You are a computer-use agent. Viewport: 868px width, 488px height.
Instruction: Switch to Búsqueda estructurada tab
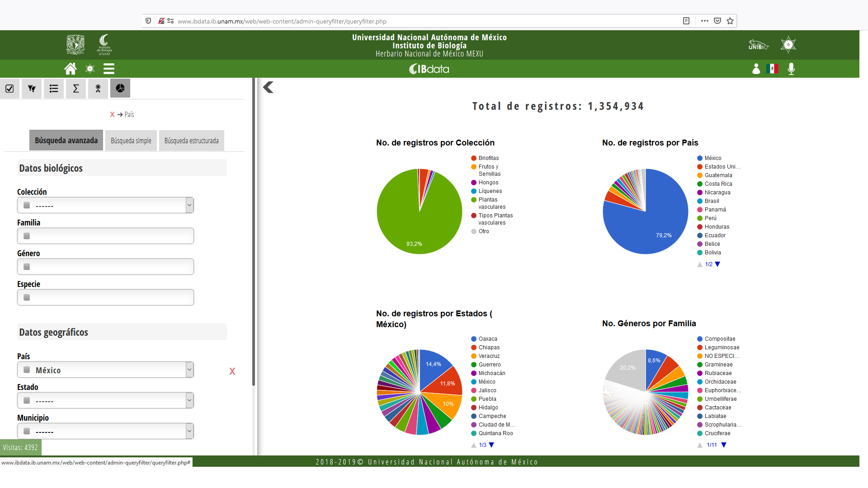point(191,141)
